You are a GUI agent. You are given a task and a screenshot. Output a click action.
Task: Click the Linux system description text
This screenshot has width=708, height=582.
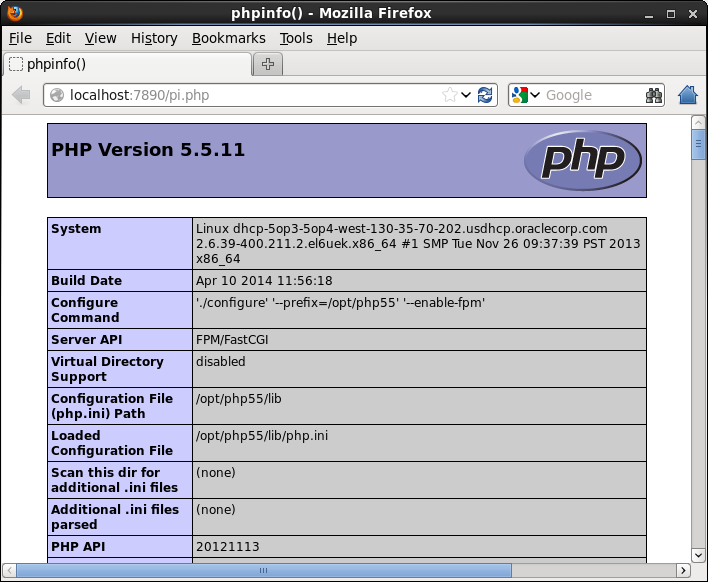tap(418, 243)
